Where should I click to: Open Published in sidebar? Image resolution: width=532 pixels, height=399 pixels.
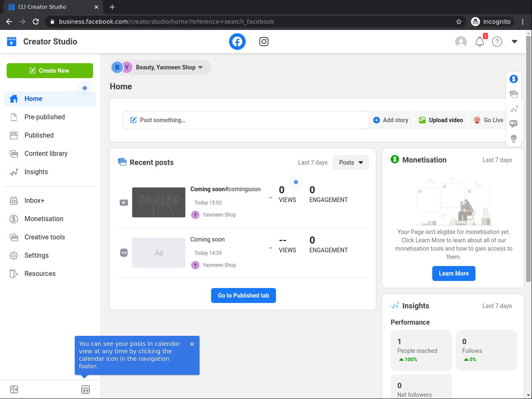pos(50,135)
